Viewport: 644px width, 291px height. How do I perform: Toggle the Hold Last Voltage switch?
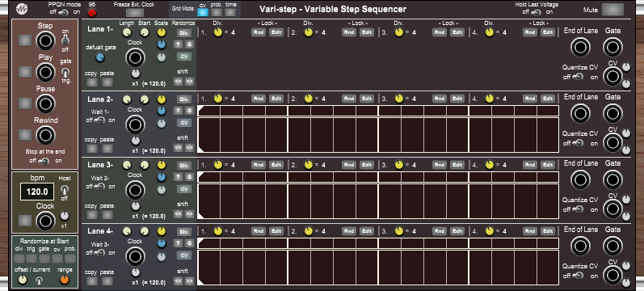pos(536,12)
